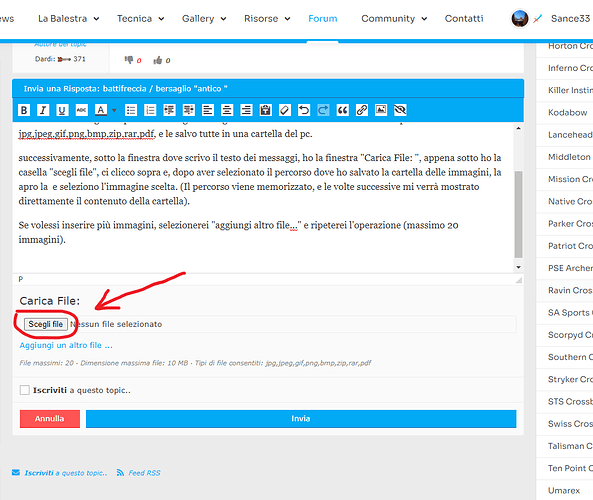Viewport: 593px width, 500px height.
Task: Click the editor vertical scrollbar thumb
Action: [x=518, y=214]
